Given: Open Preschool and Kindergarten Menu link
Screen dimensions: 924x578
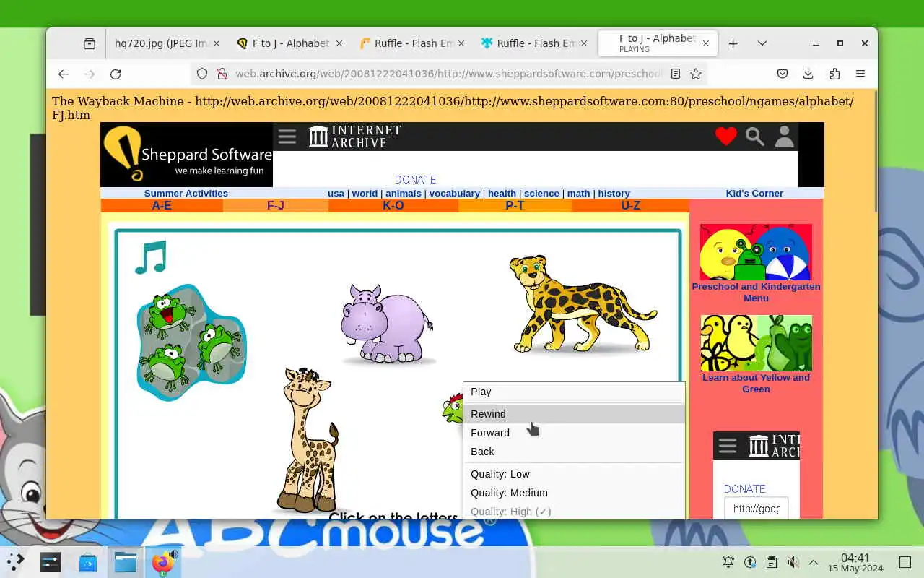Looking at the screenshot, I should (756, 292).
